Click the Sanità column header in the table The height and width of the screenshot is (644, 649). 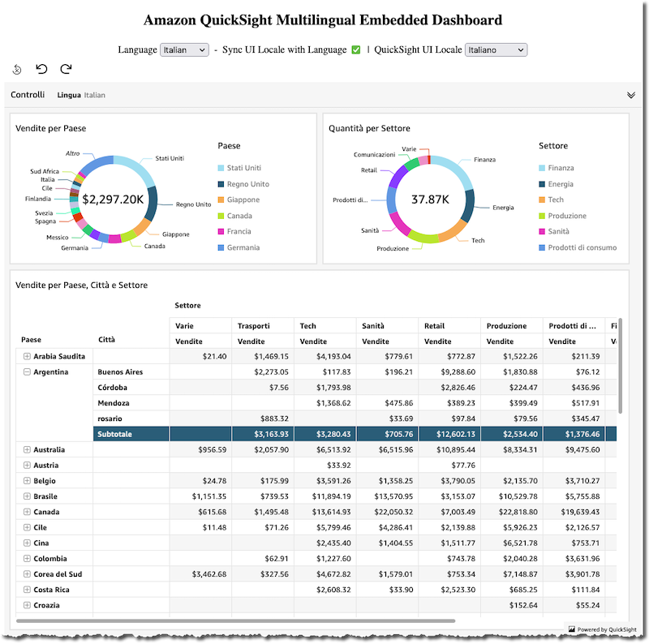[x=387, y=326]
